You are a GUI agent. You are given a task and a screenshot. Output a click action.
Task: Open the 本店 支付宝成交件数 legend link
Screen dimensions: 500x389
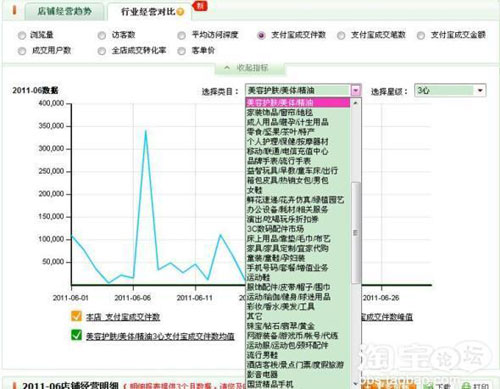(x=123, y=317)
